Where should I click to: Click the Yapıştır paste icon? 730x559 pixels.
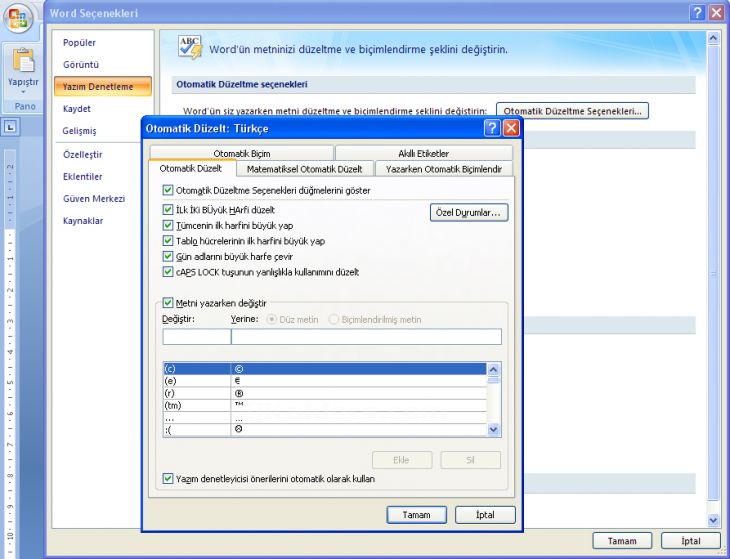tap(23, 61)
